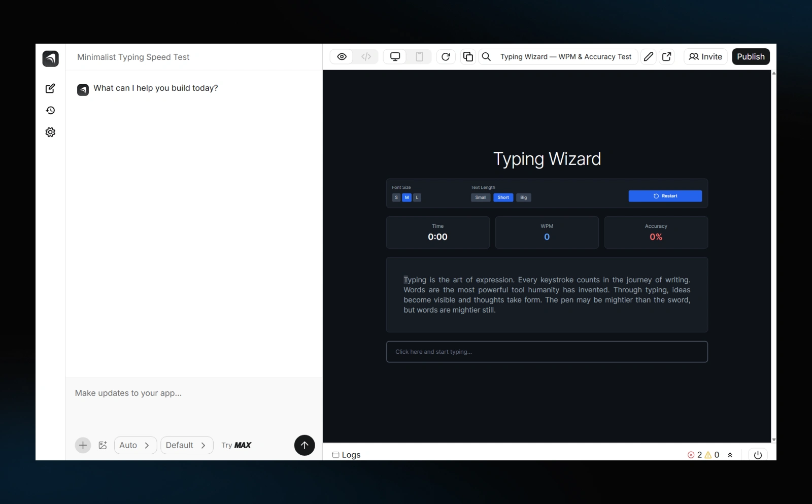Viewport: 812px width, 504px height.
Task: Open the Default settings dropdown
Action: [186, 445]
